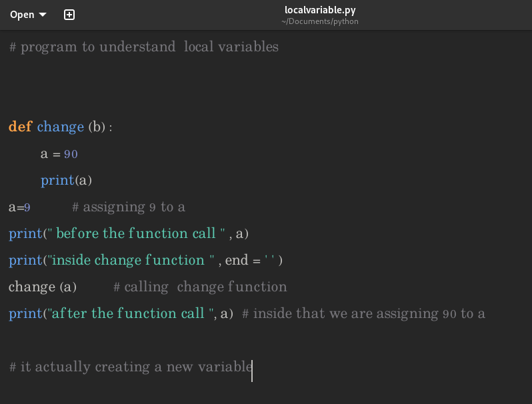This screenshot has height=404, width=532.
Task: Click the '(b) :' parameter in def line
Action: click(x=100, y=127)
